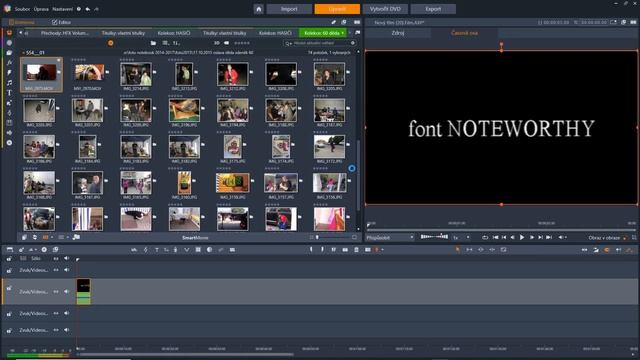
Task: Switch to the orange Upravit tab
Action: coord(337,9)
